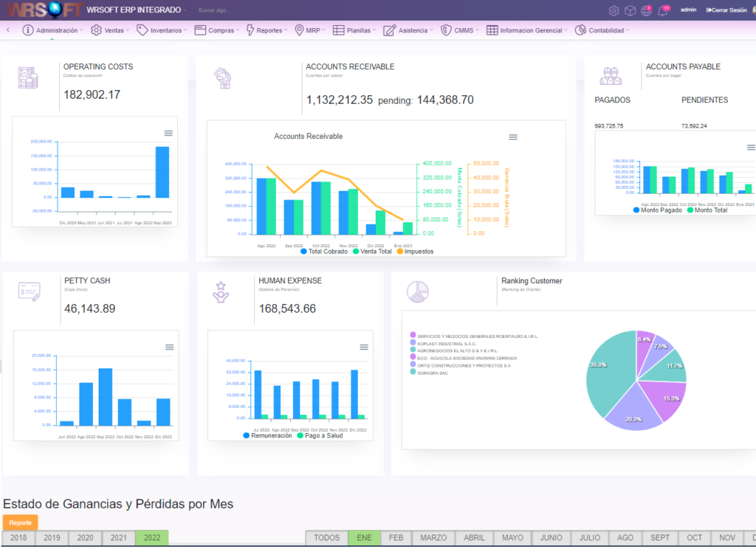Click the globe icon in header
Viewport: 756px width, 549px height.
point(646,10)
